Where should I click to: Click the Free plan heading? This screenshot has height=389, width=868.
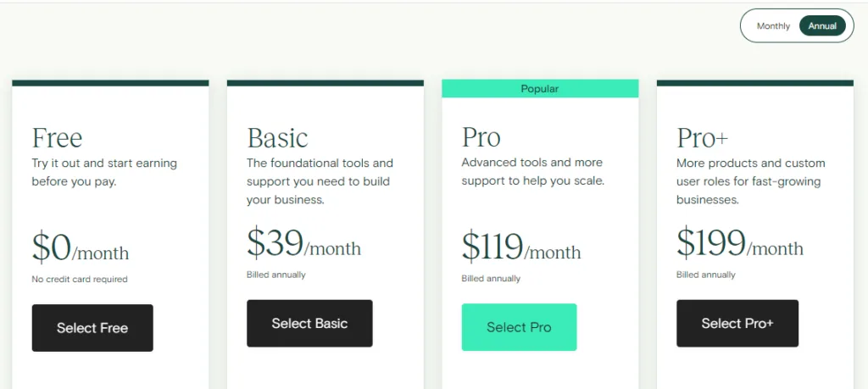pos(57,137)
